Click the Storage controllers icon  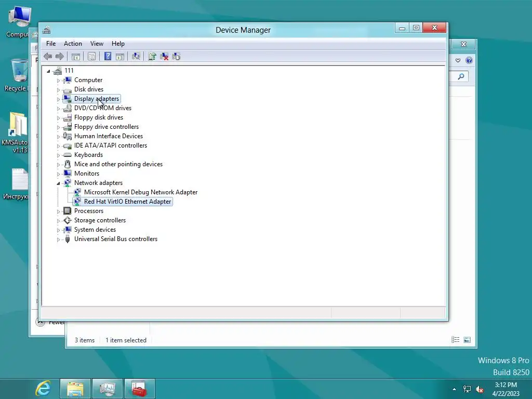pyautogui.click(x=68, y=220)
